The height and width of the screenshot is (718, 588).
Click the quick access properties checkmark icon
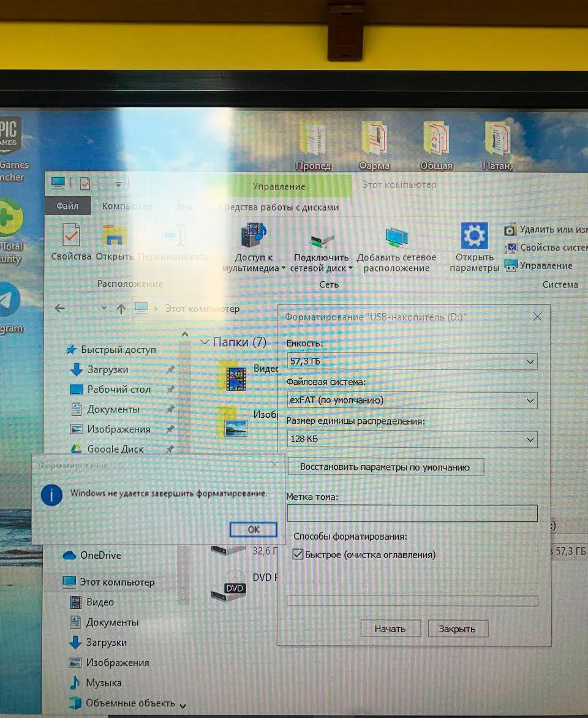click(85, 184)
